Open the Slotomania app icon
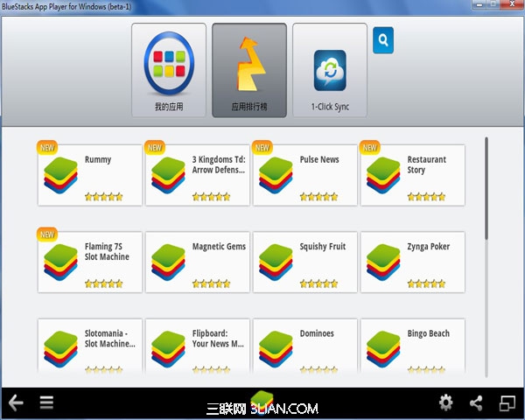Viewport: 525px width, 420px height. [x=60, y=349]
